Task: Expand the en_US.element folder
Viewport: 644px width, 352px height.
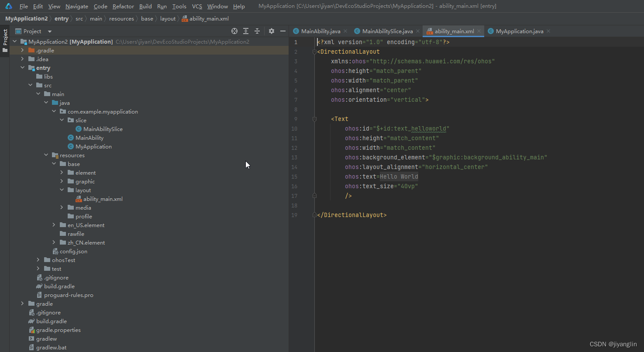Action: [x=54, y=225]
